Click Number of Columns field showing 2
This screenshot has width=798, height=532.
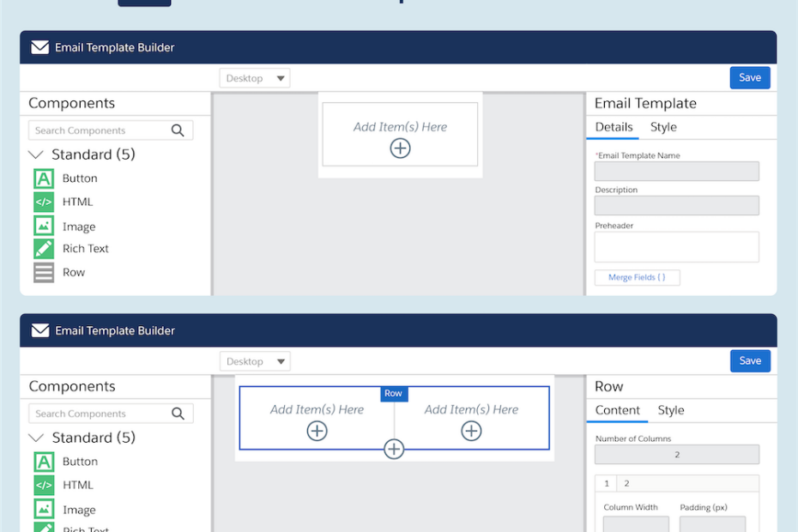pyautogui.click(x=676, y=455)
